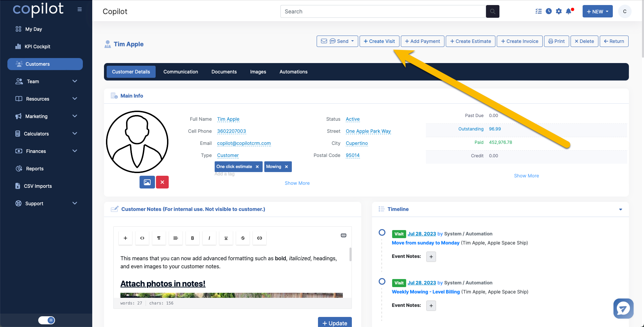The height and width of the screenshot is (327, 644).
Task: Apply bold formatting in notes editor
Action: pos(193,238)
